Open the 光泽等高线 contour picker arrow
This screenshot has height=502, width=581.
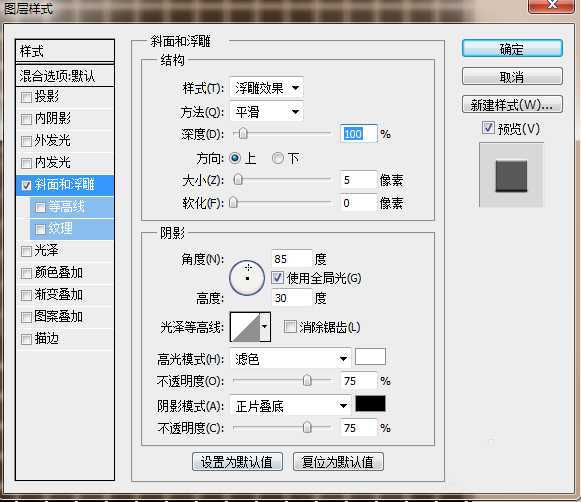click(x=265, y=327)
